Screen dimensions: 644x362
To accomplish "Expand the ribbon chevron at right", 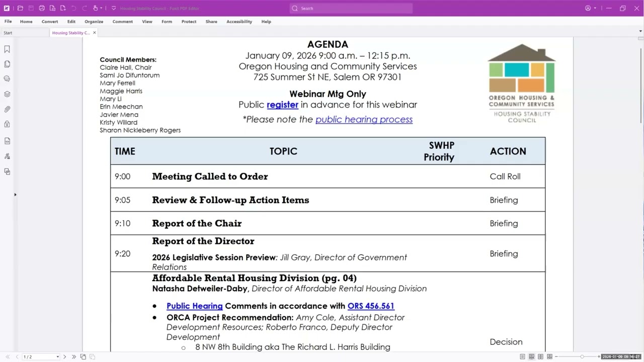I will tap(640, 31).
